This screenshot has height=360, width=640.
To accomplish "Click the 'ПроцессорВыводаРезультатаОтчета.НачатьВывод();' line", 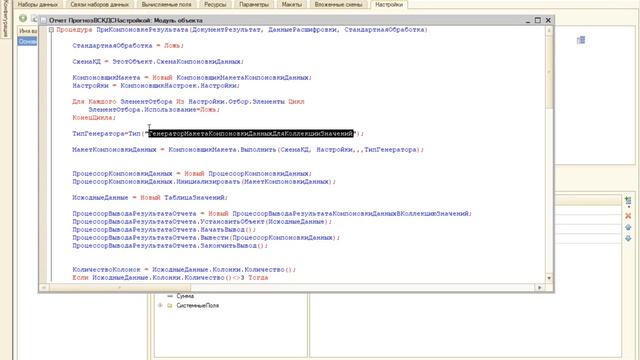I will (x=164, y=230).
